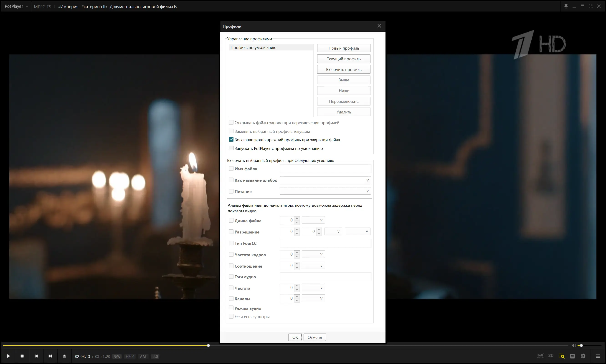Image resolution: width=606 pixels, height=364 pixels.
Task: Click the Play button in the control bar
Action: [8, 356]
